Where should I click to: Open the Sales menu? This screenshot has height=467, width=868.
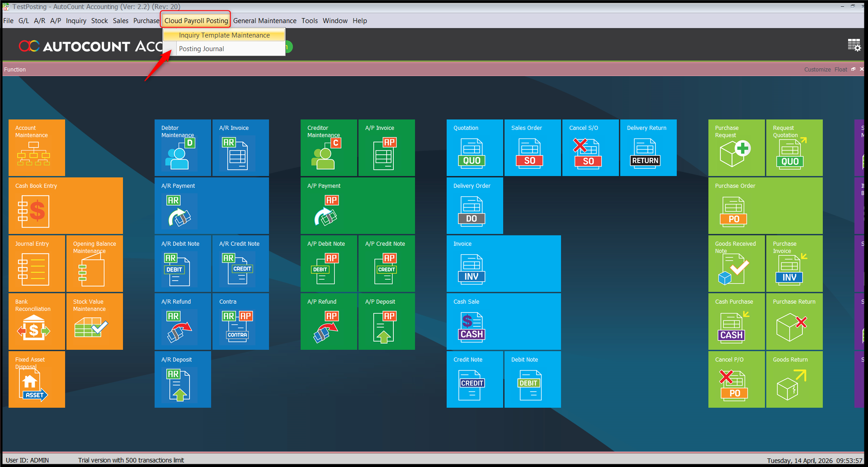tap(121, 21)
